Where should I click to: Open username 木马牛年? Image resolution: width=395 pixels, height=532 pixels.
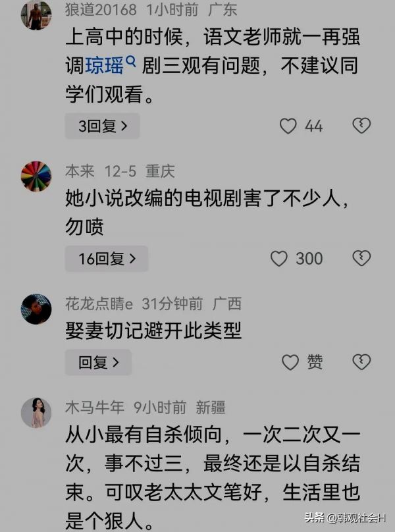pyautogui.click(x=95, y=407)
